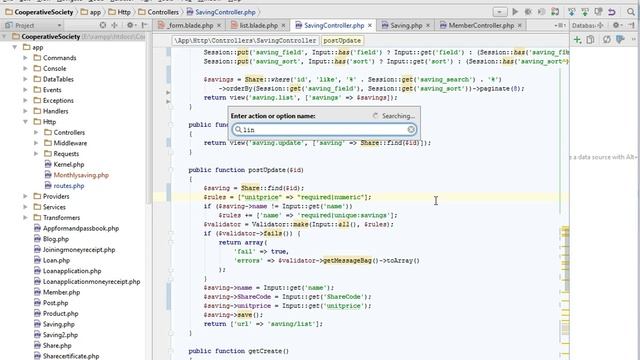640x360 pixels.
Task: Clear the action search field text
Action: 411,129
